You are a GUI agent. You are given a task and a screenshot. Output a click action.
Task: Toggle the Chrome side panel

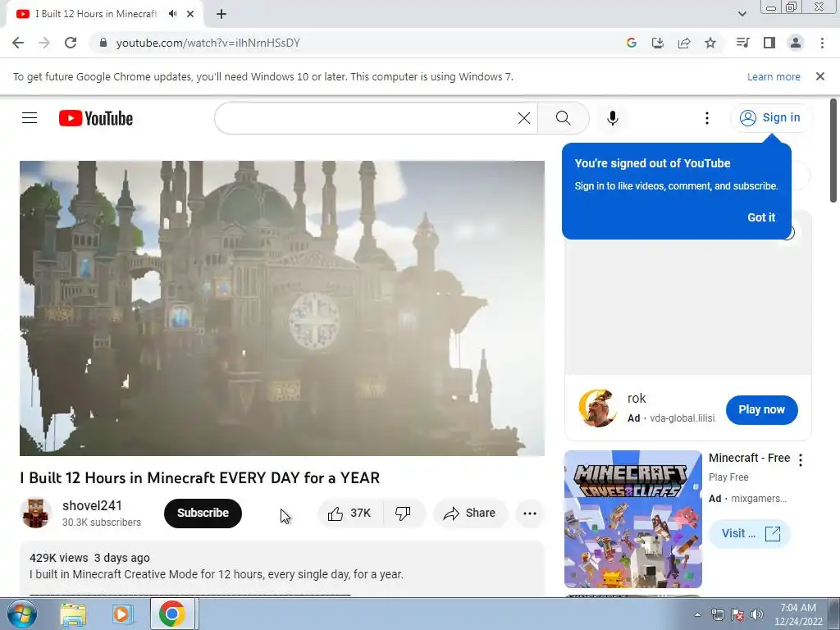tap(769, 43)
